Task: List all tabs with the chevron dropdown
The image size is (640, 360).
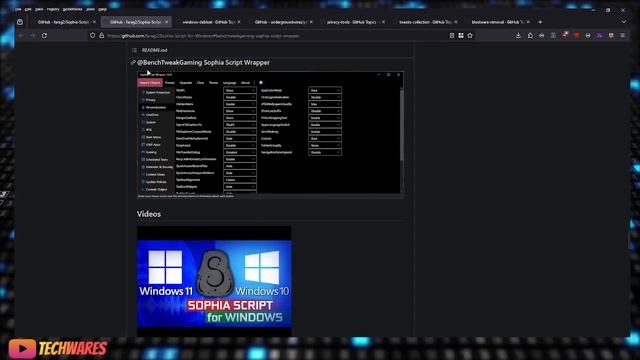Action: 624,22
